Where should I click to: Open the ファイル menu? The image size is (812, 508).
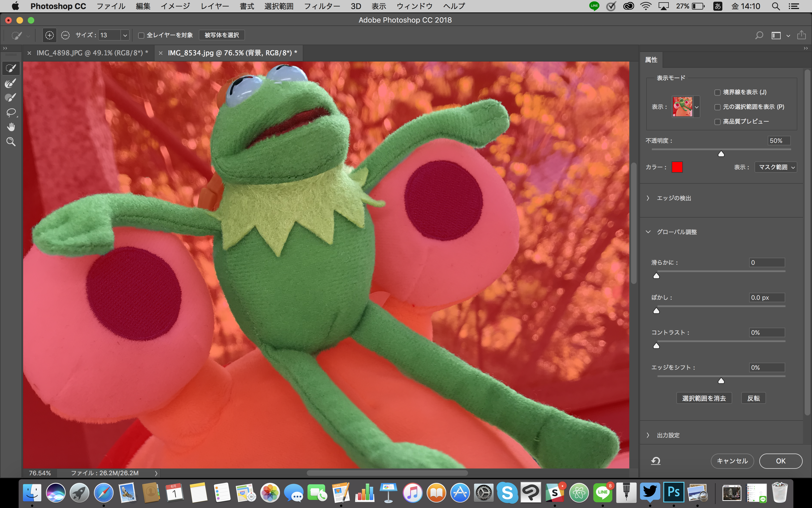tap(111, 6)
